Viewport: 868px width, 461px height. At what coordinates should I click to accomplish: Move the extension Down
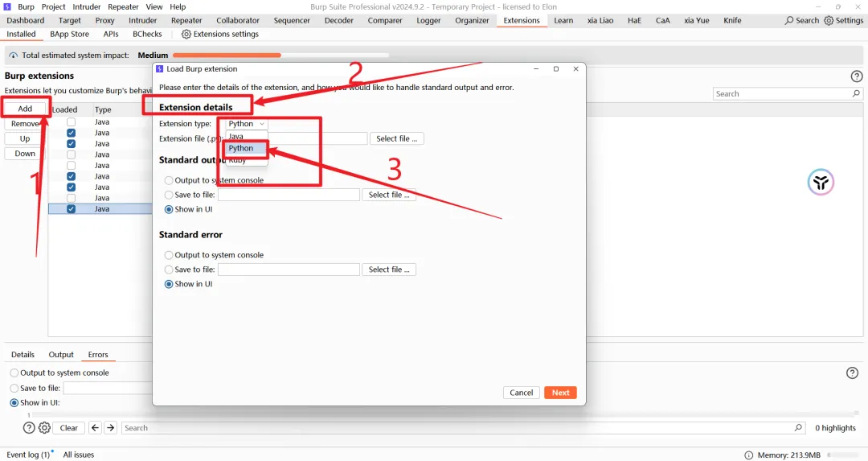tap(25, 154)
